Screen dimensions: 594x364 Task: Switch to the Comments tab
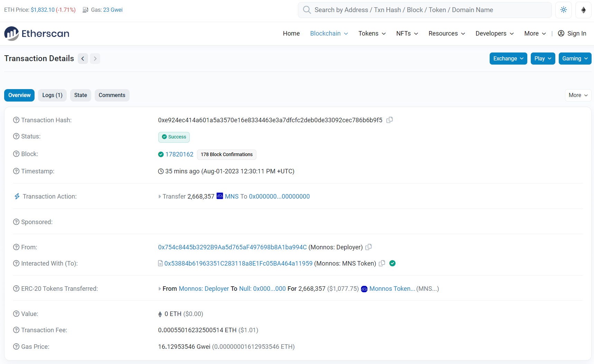point(112,95)
